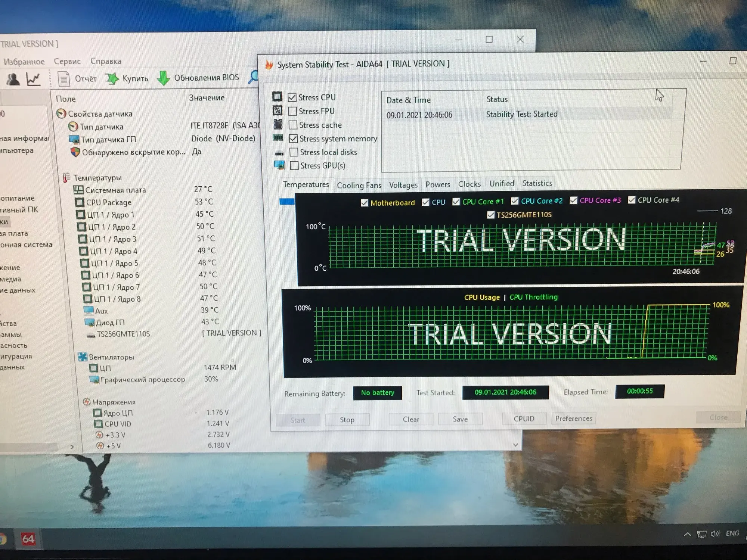Image resolution: width=747 pixels, height=560 pixels.
Task: Click the BIOS updates green arrow icon
Action: [163, 78]
